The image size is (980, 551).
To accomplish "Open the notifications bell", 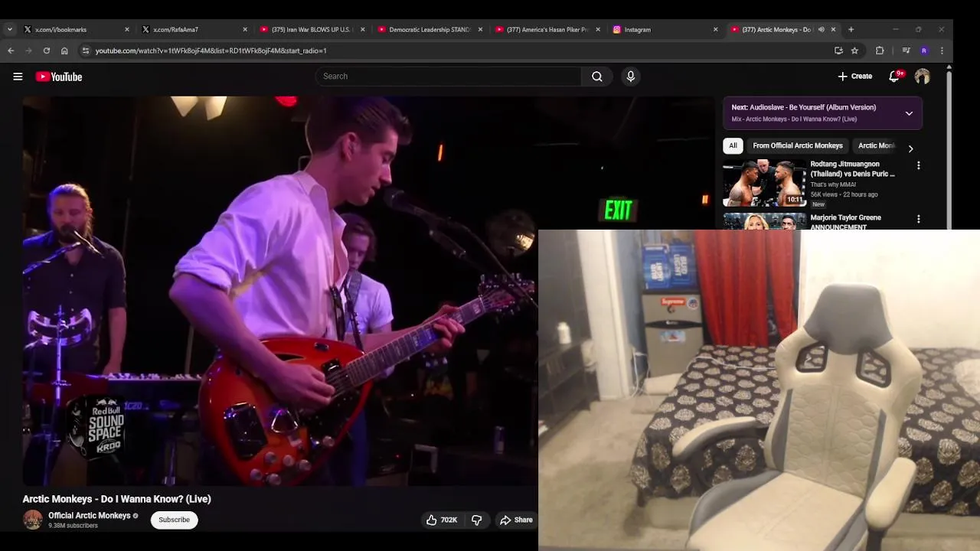I will [x=894, y=77].
